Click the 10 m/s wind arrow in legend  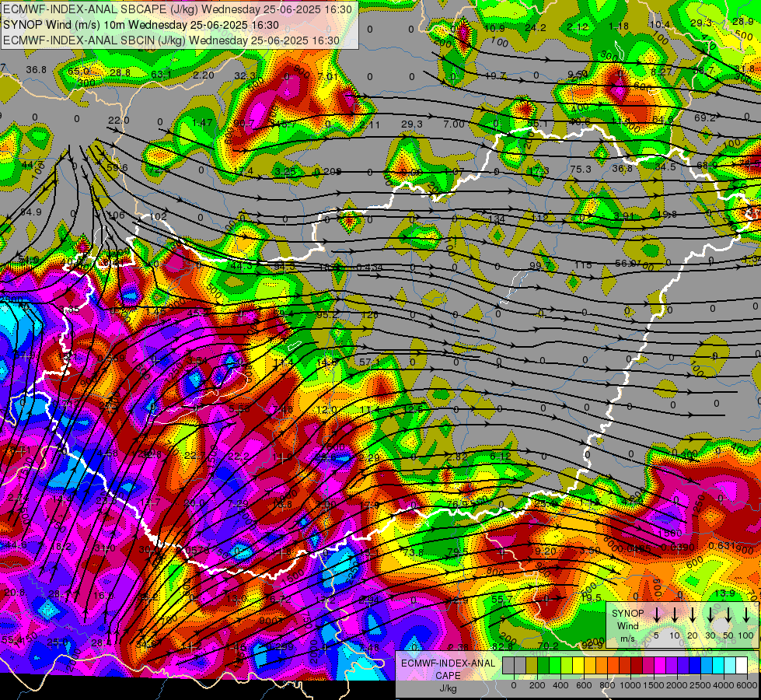(675, 615)
